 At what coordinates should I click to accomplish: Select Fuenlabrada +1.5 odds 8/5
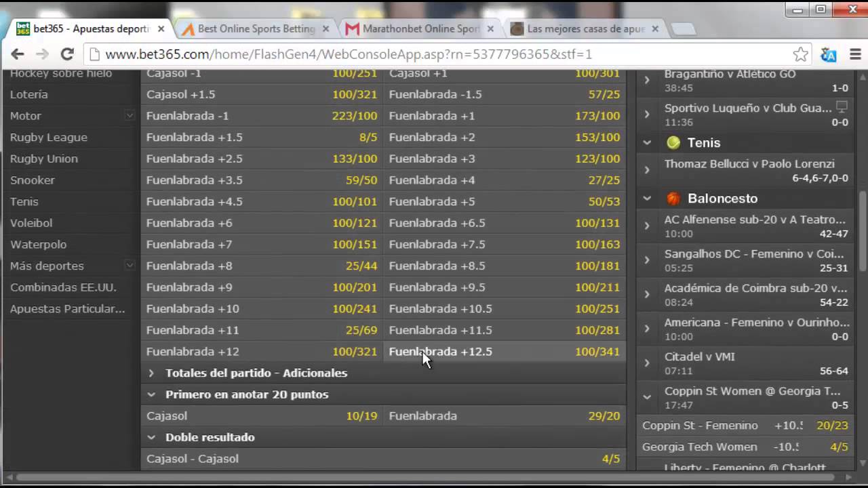(262, 137)
